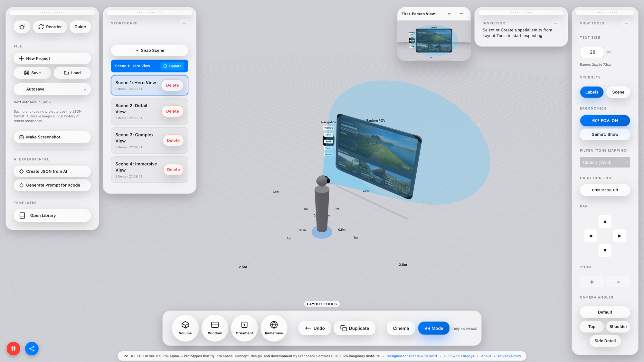Select the Immersive layout tool

tap(274, 328)
